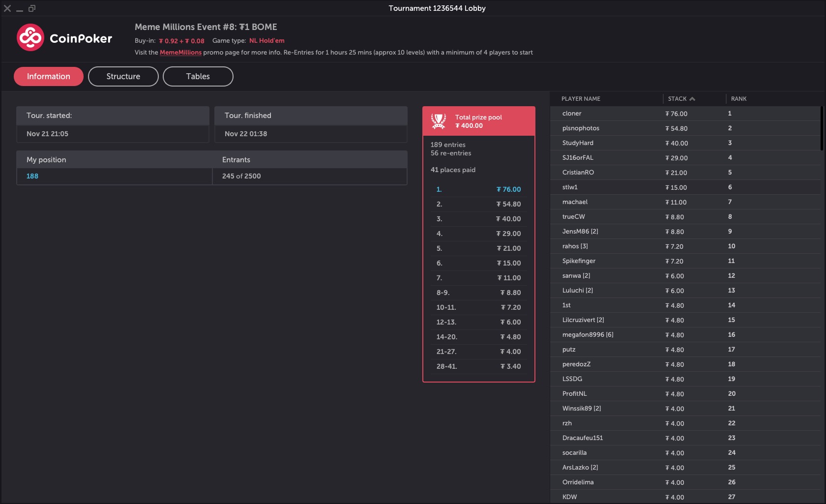Viewport: 826px width, 504px height.
Task: Sort players by PLAYER NAME column
Action: click(x=581, y=99)
